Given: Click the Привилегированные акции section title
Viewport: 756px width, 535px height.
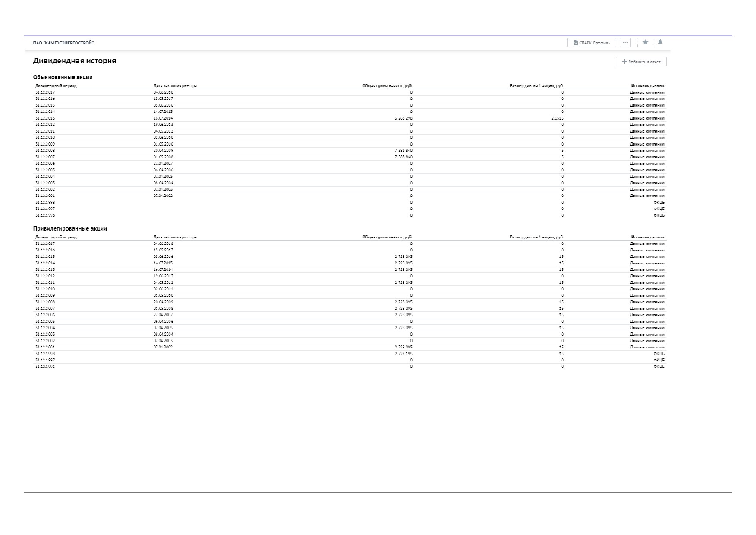Looking at the screenshot, I should pyautogui.click(x=70, y=228).
